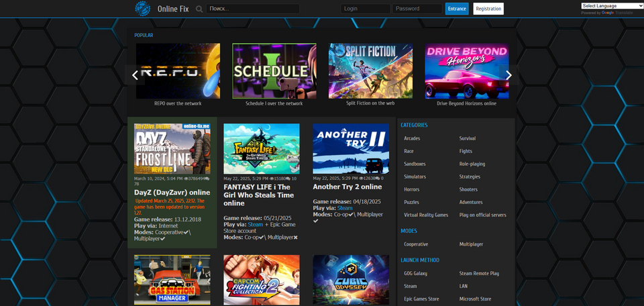Open the Schedule I popular thumbnail
The image size is (644, 306).
274,71
